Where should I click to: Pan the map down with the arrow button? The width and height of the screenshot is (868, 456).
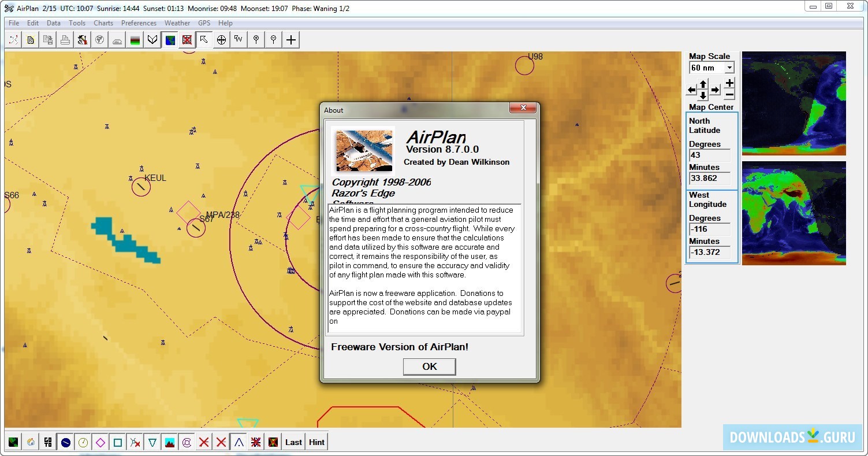pos(703,95)
